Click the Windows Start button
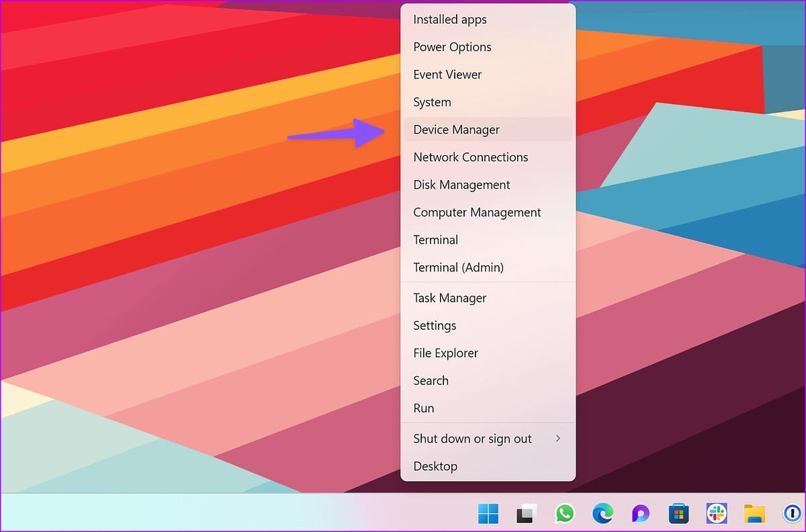The image size is (806, 532). point(488,514)
